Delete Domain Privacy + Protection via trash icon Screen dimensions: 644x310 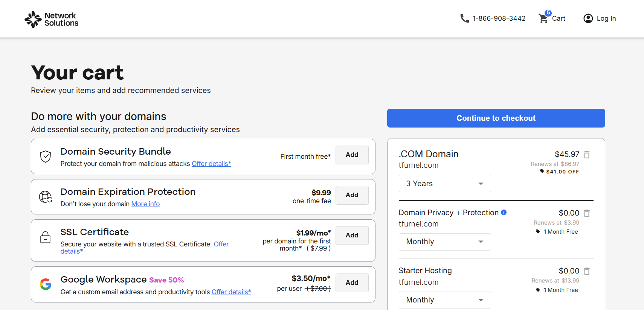click(587, 213)
